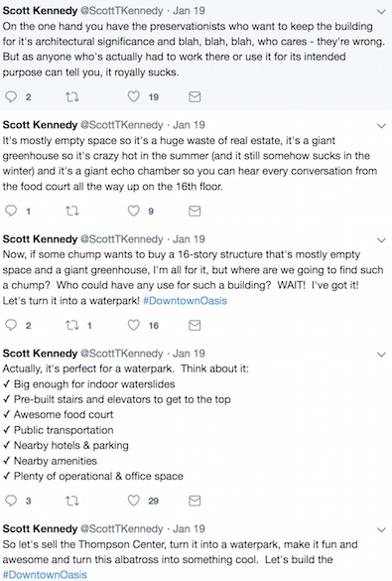Image resolution: width=392 pixels, height=581 pixels.
Task: Reply to the 'royally sucks' tweet
Action: coord(11,96)
